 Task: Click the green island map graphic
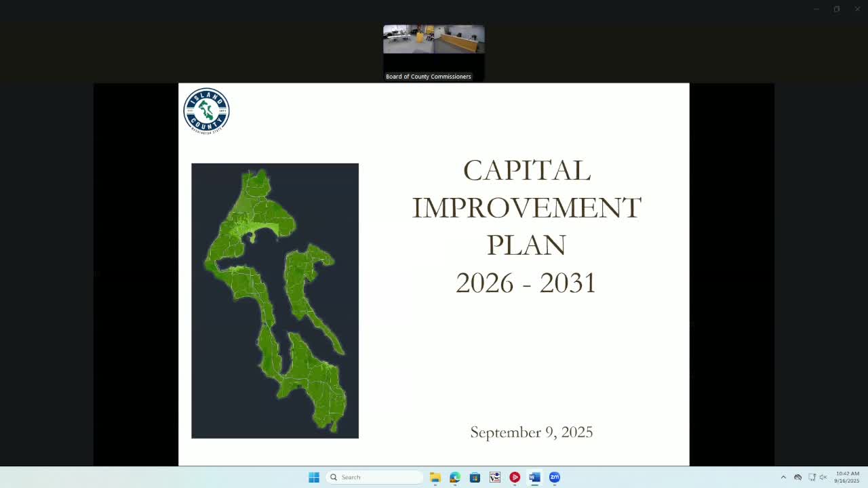(275, 300)
